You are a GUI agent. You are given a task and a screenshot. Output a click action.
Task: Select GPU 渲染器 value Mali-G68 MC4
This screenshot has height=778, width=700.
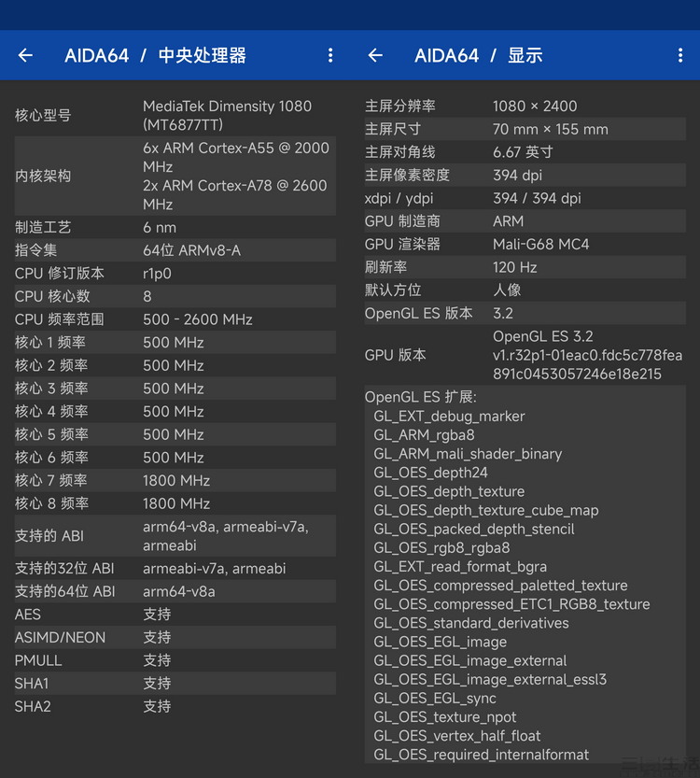(x=540, y=244)
